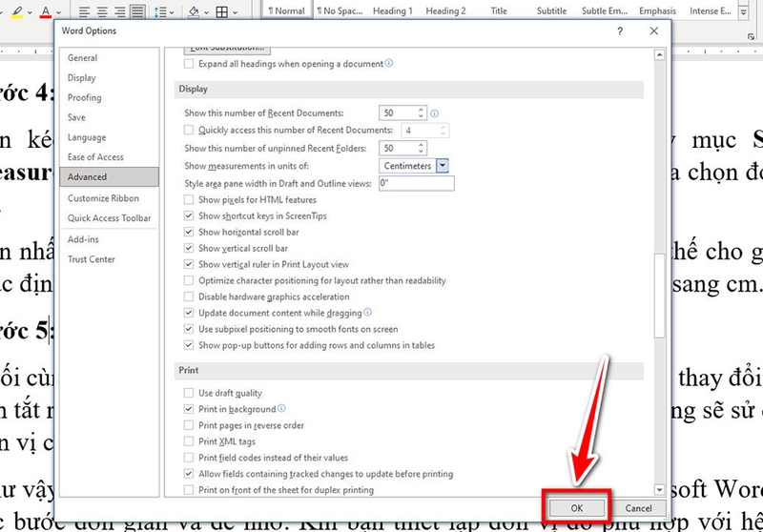This screenshot has height=532, width=763.
Task: Click the borders grid icon
Action: [x=222, y=11]
